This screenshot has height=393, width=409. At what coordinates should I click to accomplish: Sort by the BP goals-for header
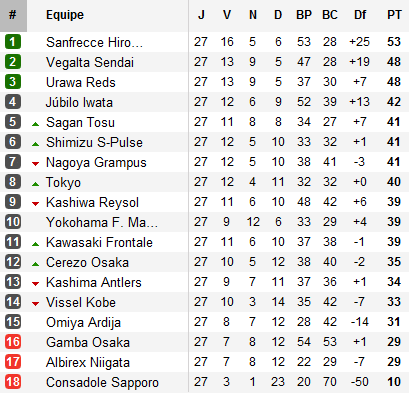coord(304,15)
